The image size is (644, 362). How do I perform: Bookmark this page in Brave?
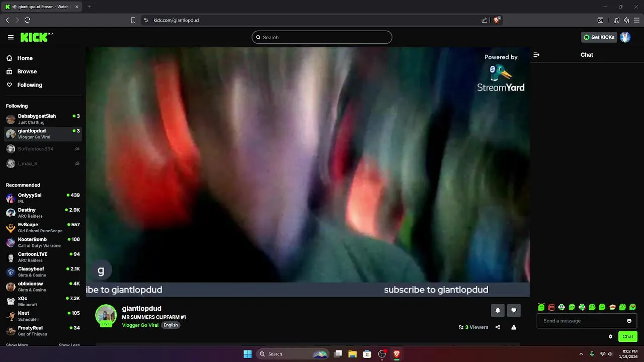tap(133, 20)
